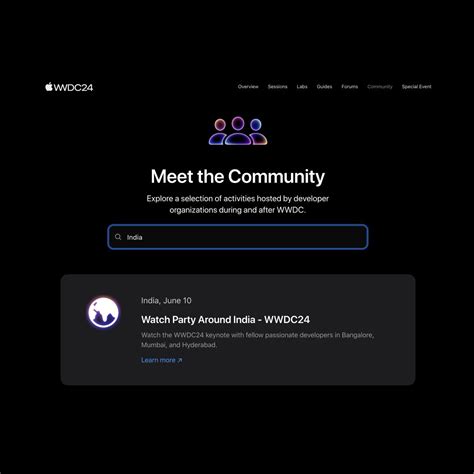Viewport: 474px width, 474px height.
Task: Click the Explore a selection of activities subtitle
Action: click(238, 204)
